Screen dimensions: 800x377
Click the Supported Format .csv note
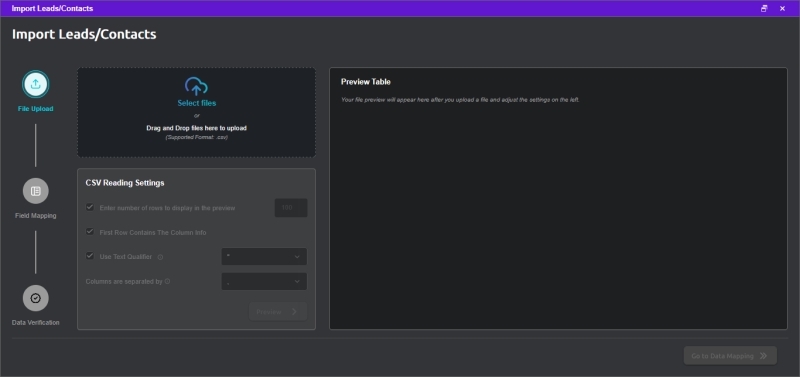[x=196, y=137]
